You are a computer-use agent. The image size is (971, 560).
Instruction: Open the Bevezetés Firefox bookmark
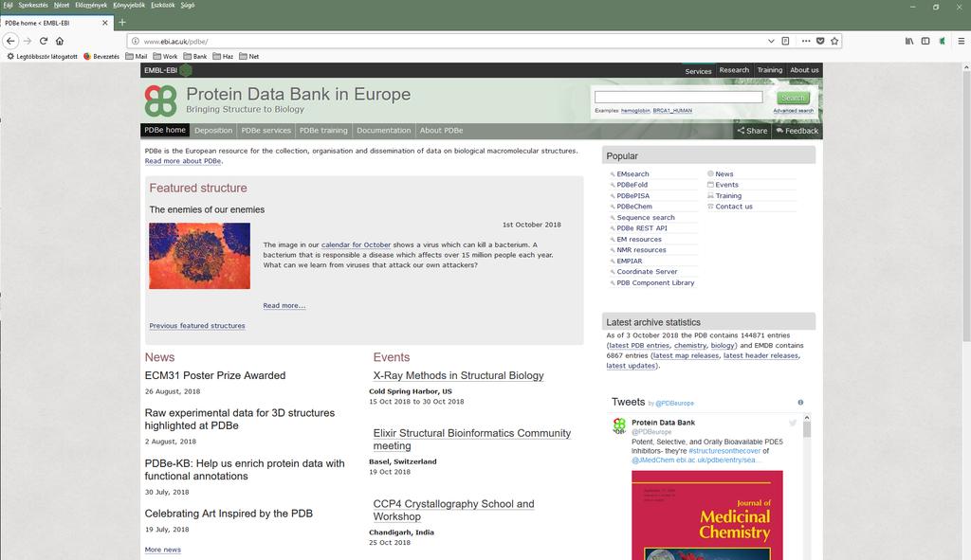point(101,56)
